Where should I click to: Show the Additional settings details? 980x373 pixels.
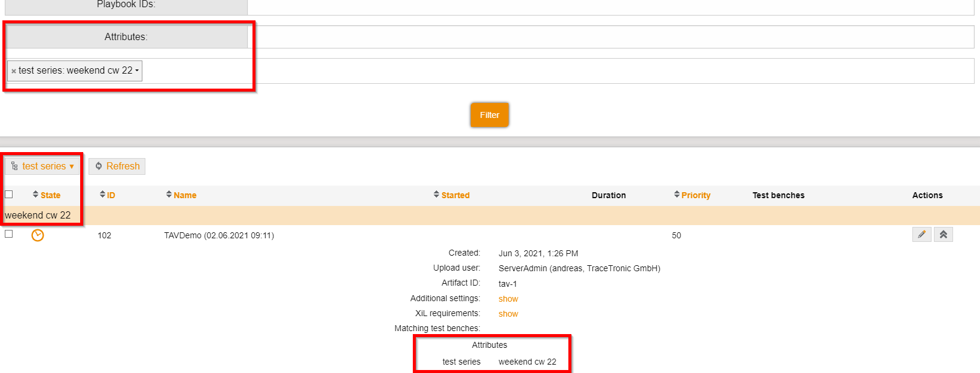[508, 299]
